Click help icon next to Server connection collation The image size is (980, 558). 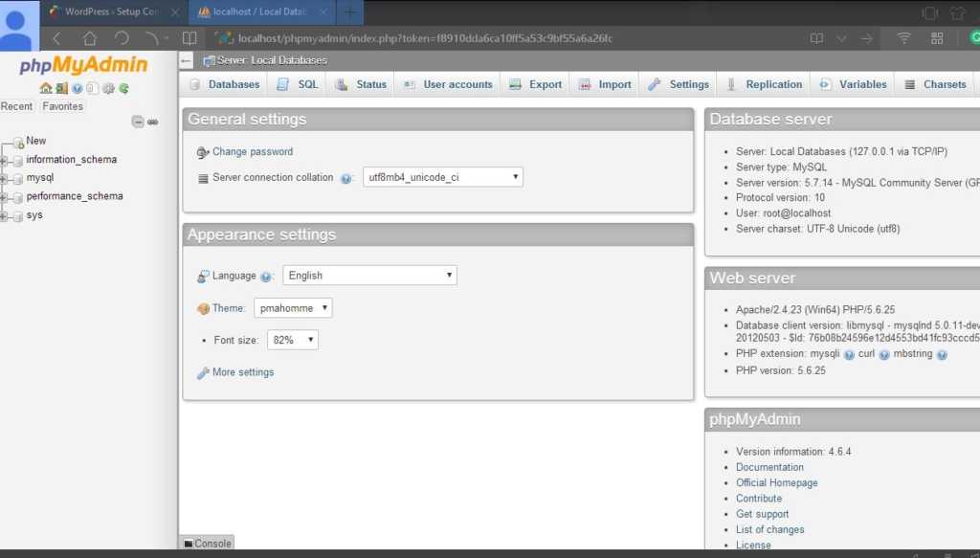tap(346, 178)
